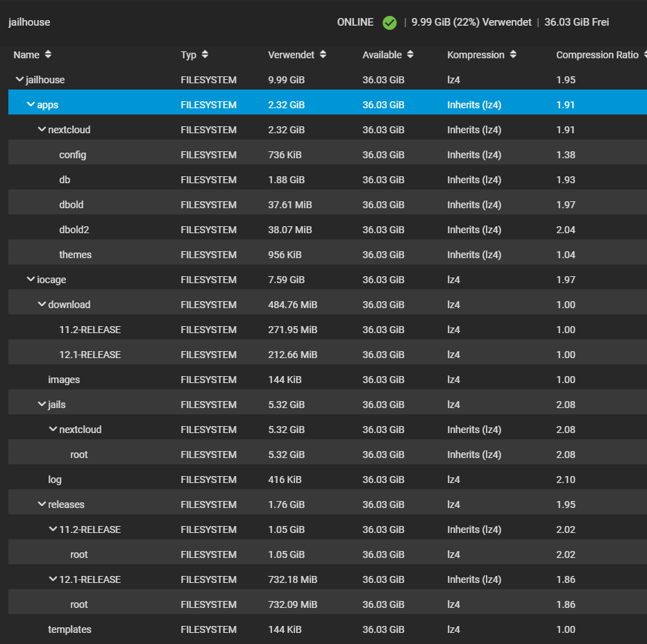
Task: Click the 1.76 GiB used value
Action: 287,505
